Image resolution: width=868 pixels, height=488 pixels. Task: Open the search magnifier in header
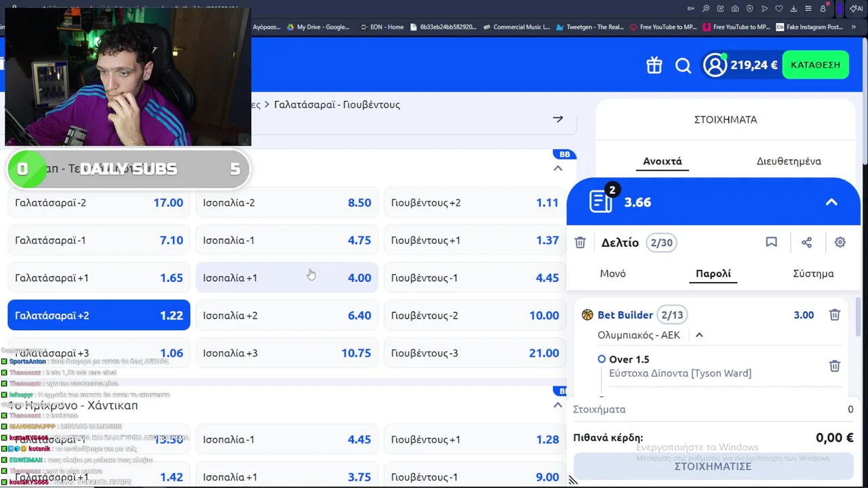tap(683, 65)
